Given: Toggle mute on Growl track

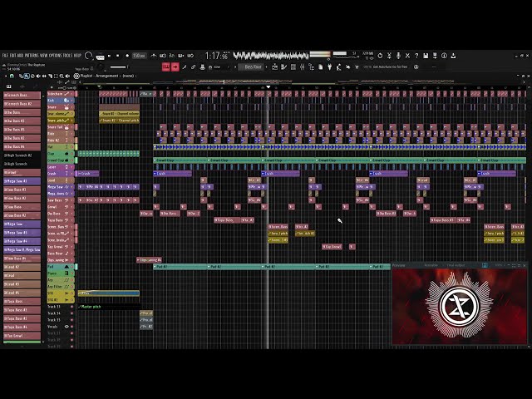Looking at the screenshot, I should pos(72,207).
